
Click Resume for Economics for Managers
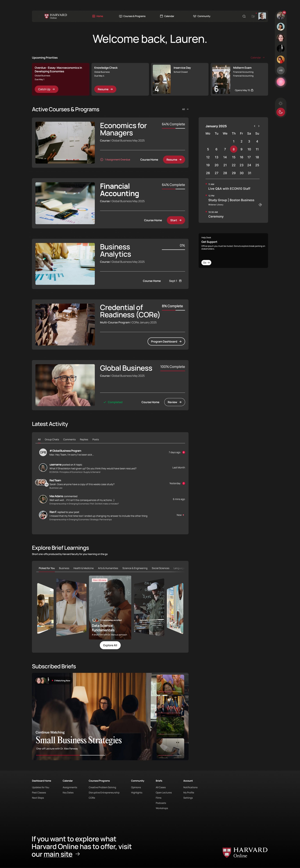click(x=174, y=160)
